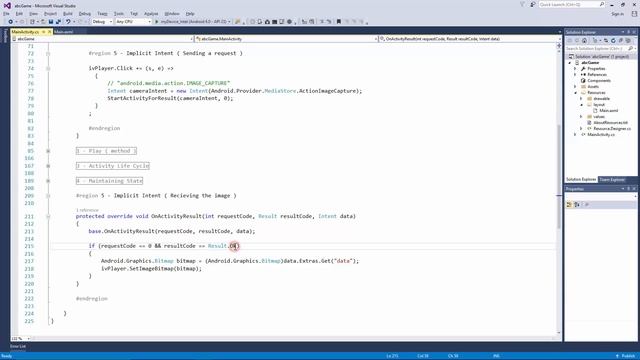The height and width of the screenshot is (360, 640).
Task: Click the Visual Studio logo icon
Action: coord(7,6)
